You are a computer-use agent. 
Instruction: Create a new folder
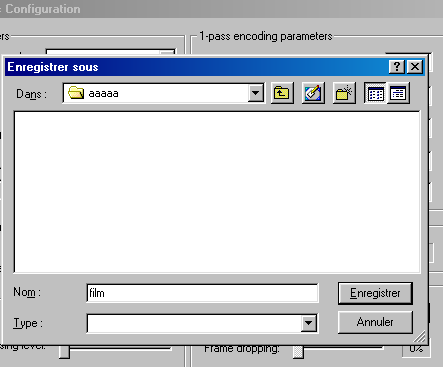pyautogui.click(x=344, y=93)
